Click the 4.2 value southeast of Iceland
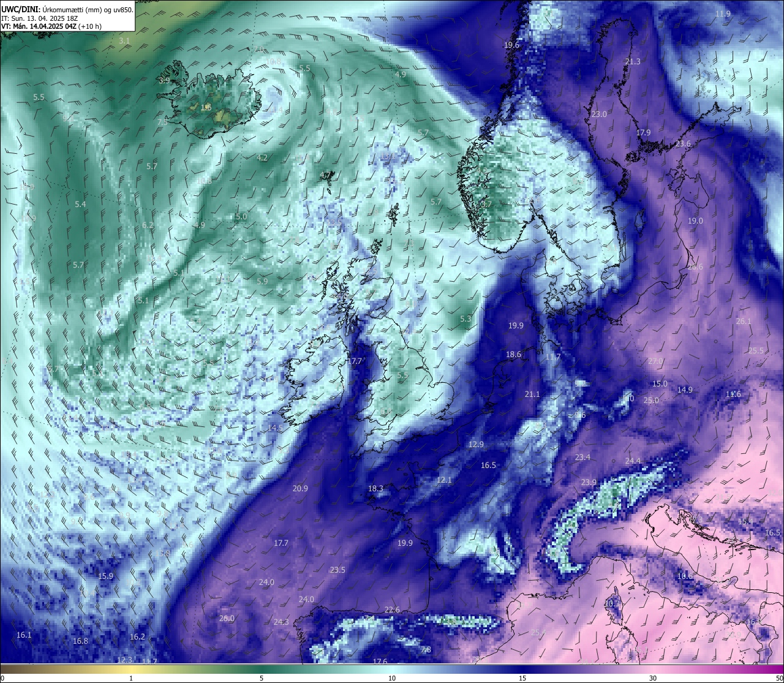 (262, 158)
